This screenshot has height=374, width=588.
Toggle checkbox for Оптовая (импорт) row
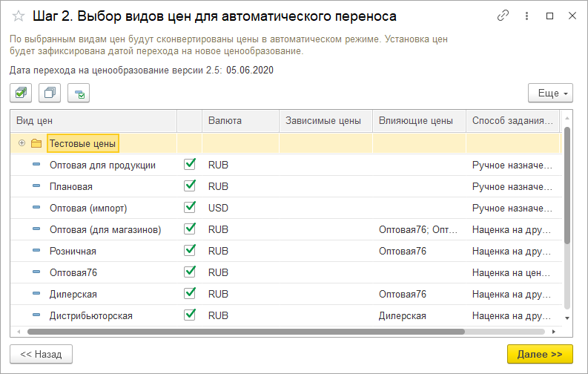click(x=190, y=207)
